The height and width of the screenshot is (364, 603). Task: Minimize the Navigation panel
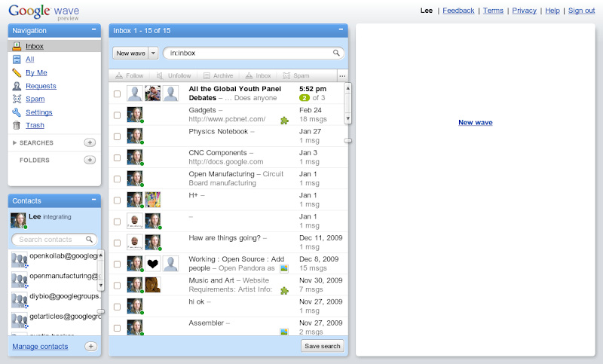pos(93,29)
